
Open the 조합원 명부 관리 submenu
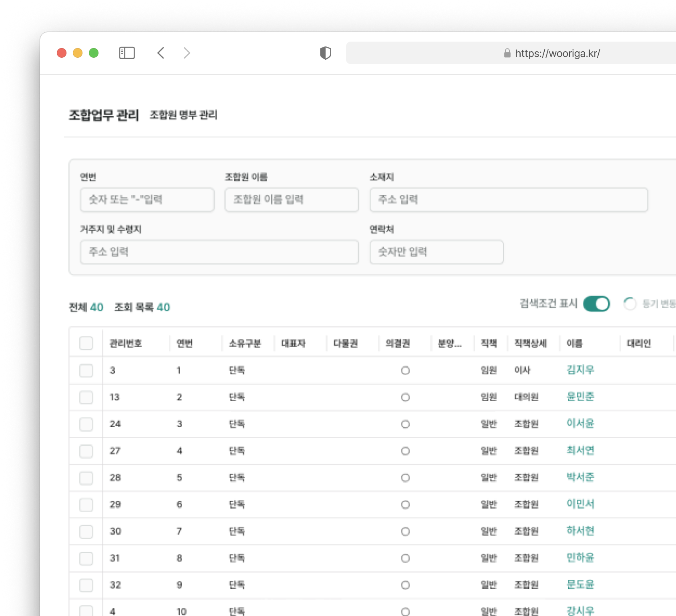(184, 115)
